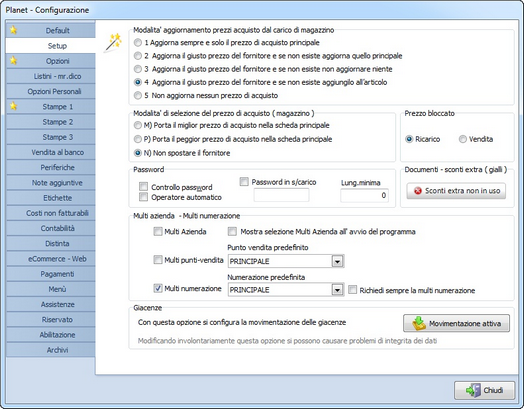Click the Lung.minima input field
The width and height of the screenshot is (524, 409).
(364, 195)
